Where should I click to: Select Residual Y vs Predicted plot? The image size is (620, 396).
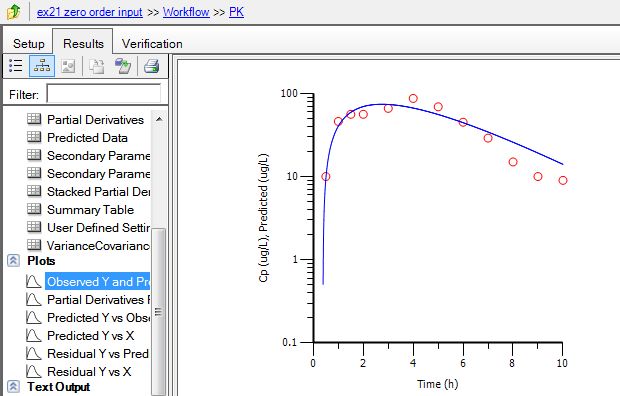[98, 354]
